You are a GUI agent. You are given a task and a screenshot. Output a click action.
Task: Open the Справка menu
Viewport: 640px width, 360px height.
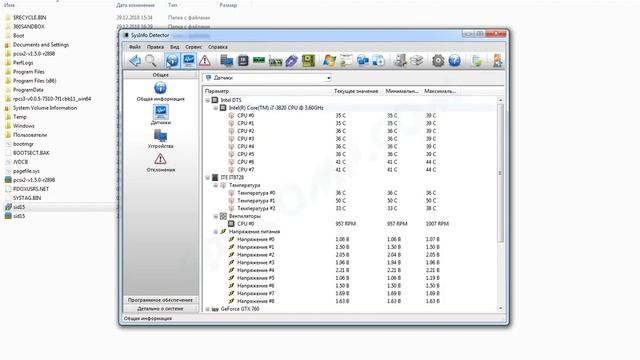point(218,47)
